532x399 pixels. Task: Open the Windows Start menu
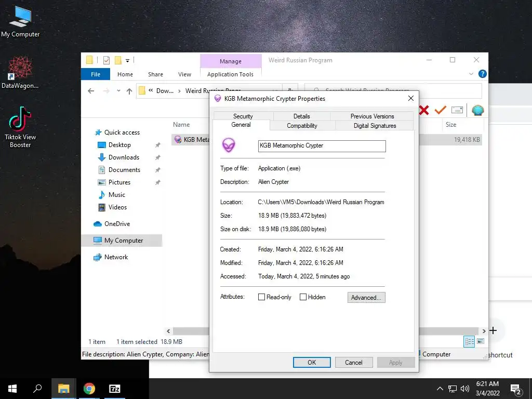(12, 389)
